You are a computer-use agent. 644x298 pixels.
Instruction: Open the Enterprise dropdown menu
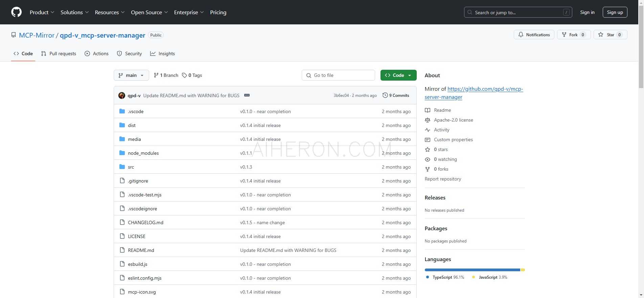tap(189, 12)
